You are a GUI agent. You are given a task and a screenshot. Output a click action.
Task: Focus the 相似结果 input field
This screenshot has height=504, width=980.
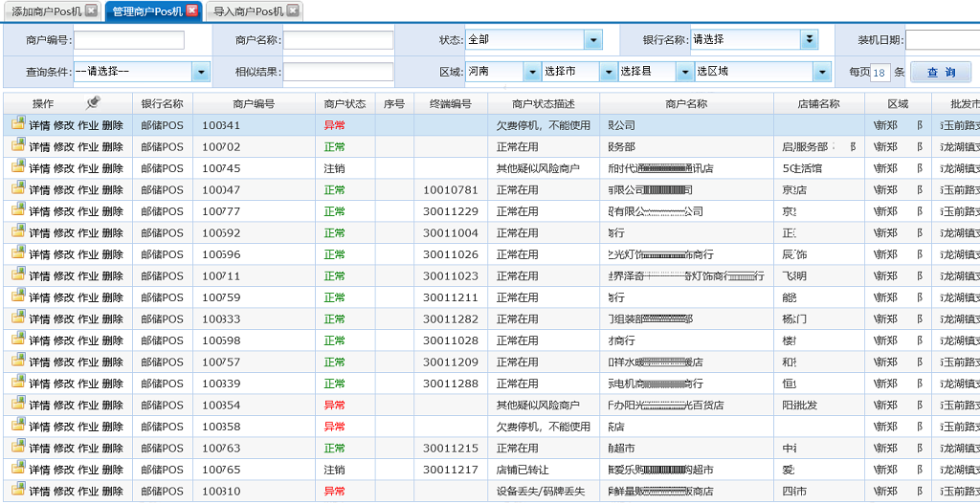[338, 72]
